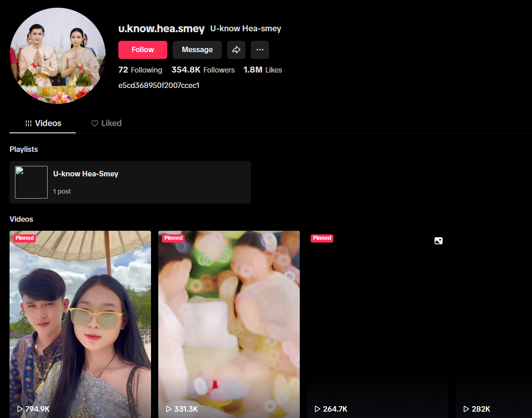532x418 pixels.
Task: Click the play icon beside 794.9K
Action: point(20,409)
